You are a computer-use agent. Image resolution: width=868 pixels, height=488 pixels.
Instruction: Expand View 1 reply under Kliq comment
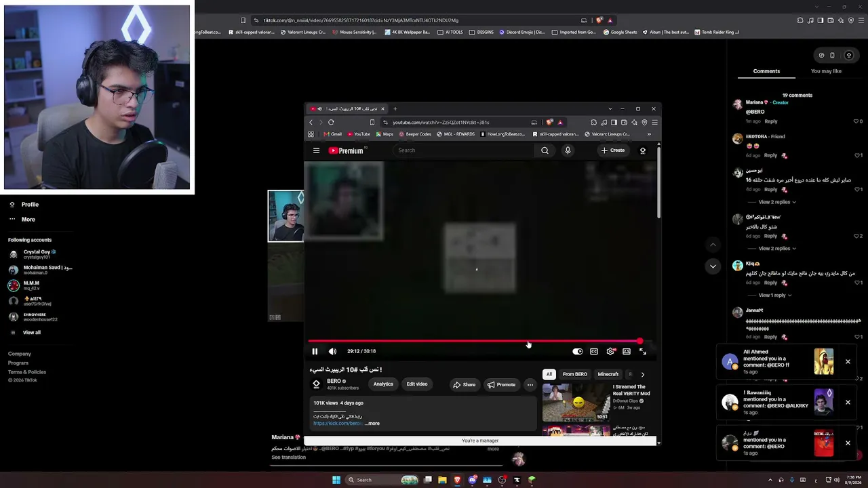click(775, 296)
